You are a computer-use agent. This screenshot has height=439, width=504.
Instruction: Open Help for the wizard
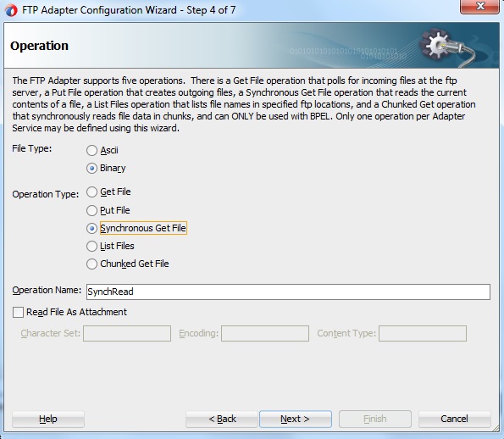click(48, 419)
